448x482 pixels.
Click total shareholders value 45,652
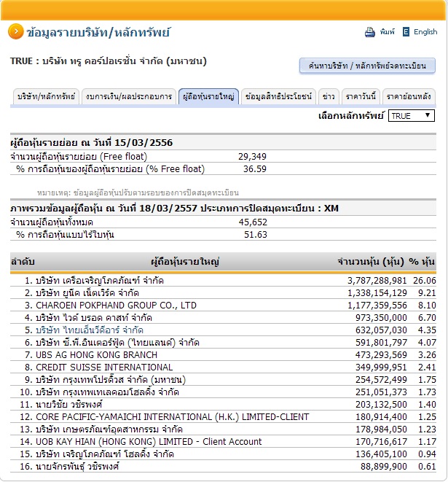(x=253, y=222)
